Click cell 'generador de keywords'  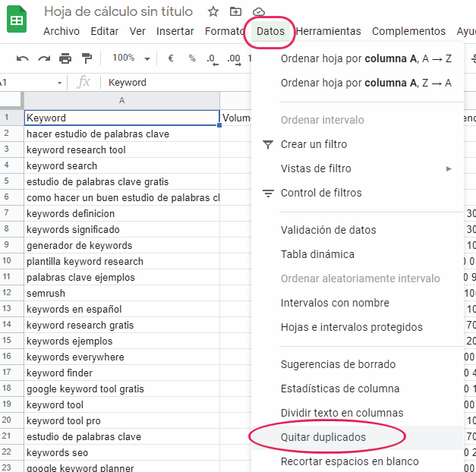click(x=121, y=245)
